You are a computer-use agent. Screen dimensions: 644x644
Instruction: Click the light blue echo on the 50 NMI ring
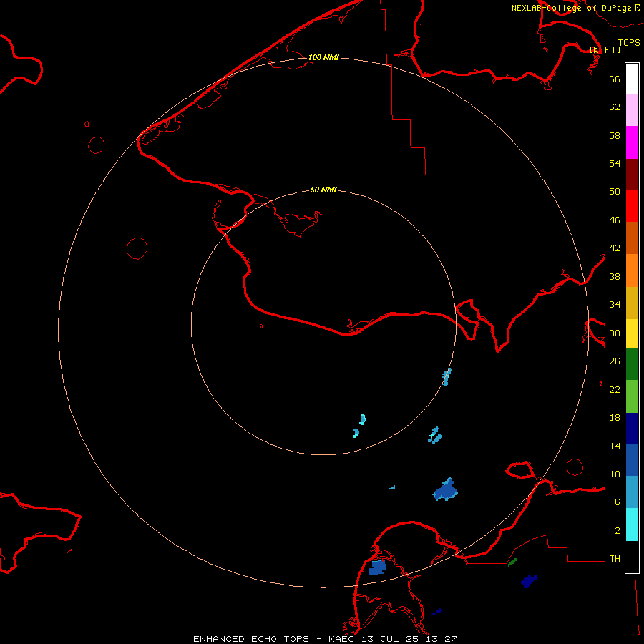pos(447,377)
